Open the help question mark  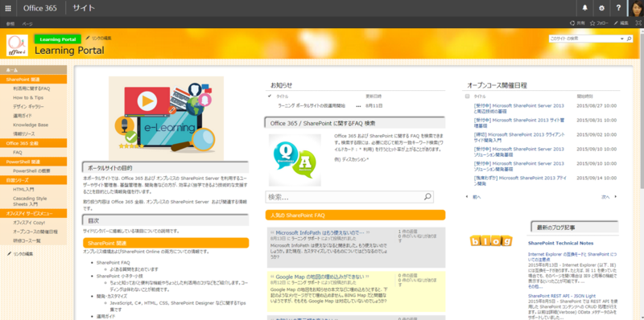[x=618, y=8]
